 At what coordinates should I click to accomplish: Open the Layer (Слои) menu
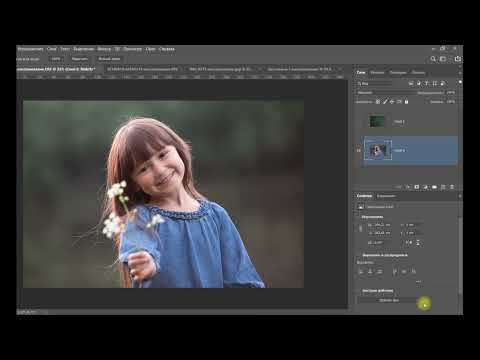click(52, 49)
